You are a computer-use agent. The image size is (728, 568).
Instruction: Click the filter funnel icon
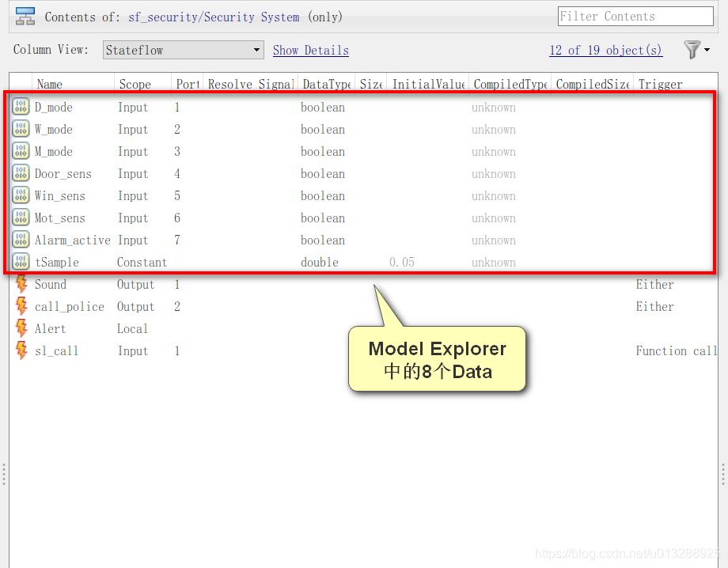pyautogui.click(x=692, y=50)
